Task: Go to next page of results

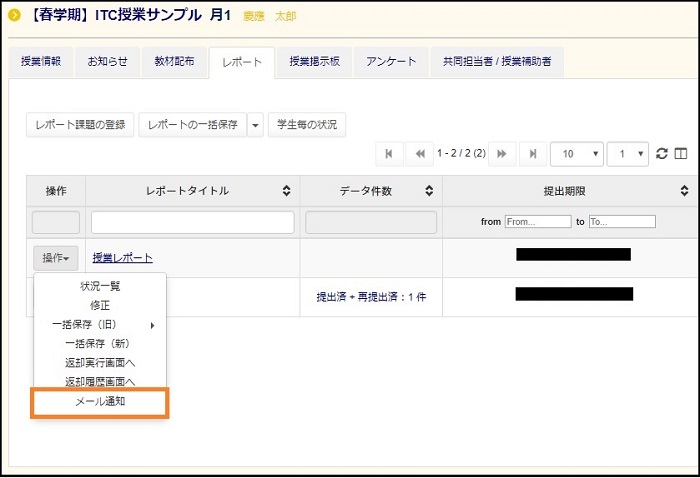Action: (x=501, y=154)
